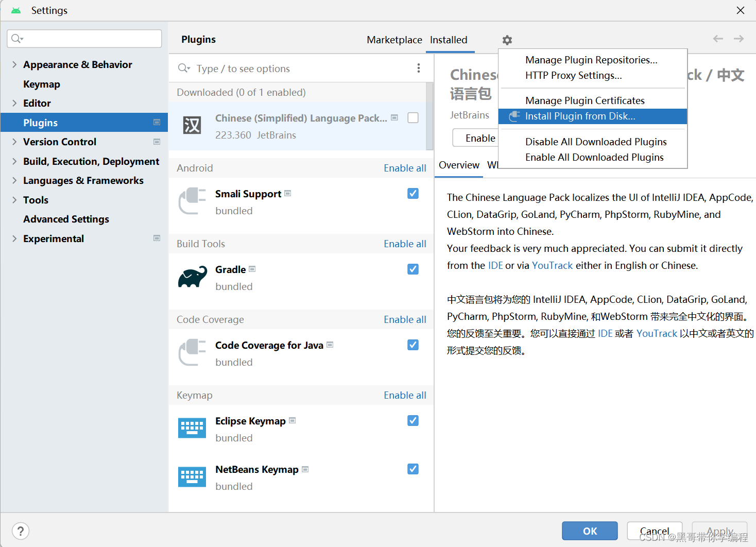Viewport: 756px width, 547px height.
Task: Click the Gradle elephant icon
Action: pos(192,277)
